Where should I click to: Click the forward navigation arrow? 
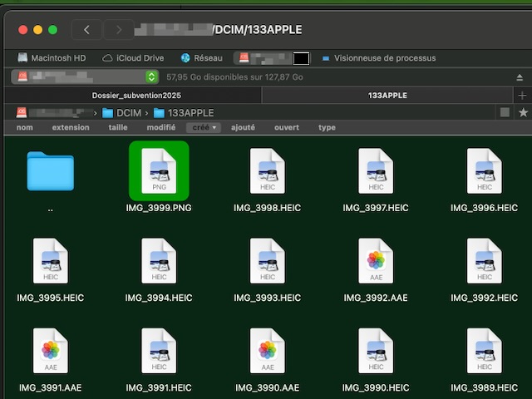click(118, 30)
